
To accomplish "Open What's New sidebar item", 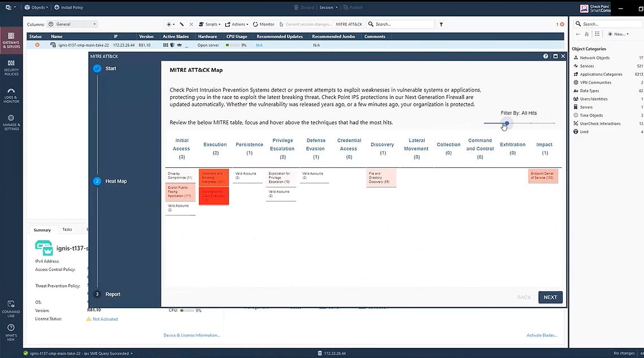I will (11, 333).
